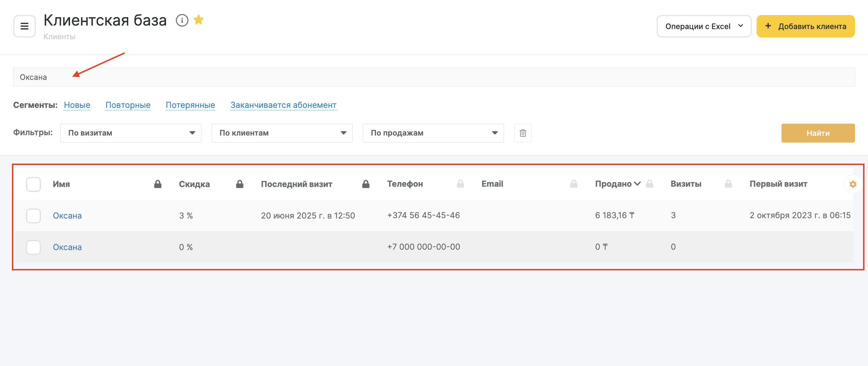
Task: Open Операции с Excel dropdown
Action: (704, 26)
